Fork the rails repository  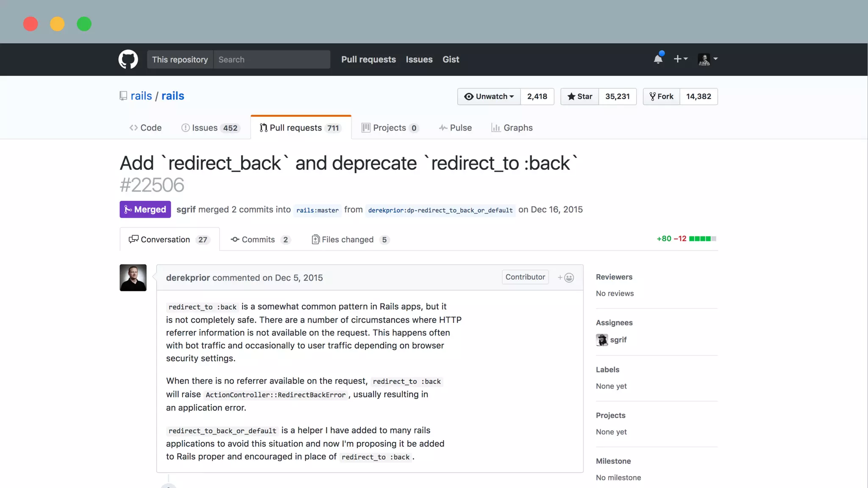[661, 97]
